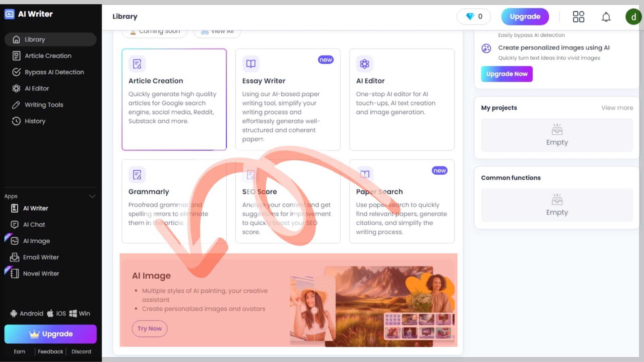Click View more in My projects
The image size is (644, 362).
point(617,108)
